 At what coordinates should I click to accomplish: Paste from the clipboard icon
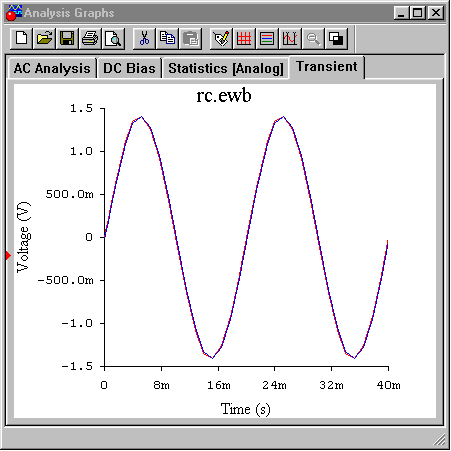[191, 39]
